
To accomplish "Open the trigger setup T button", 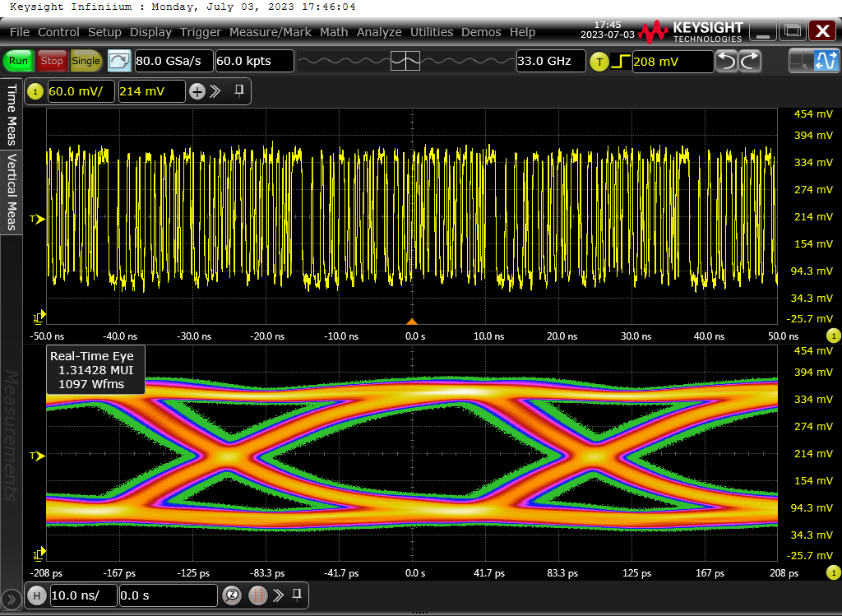I will point(599,61).
